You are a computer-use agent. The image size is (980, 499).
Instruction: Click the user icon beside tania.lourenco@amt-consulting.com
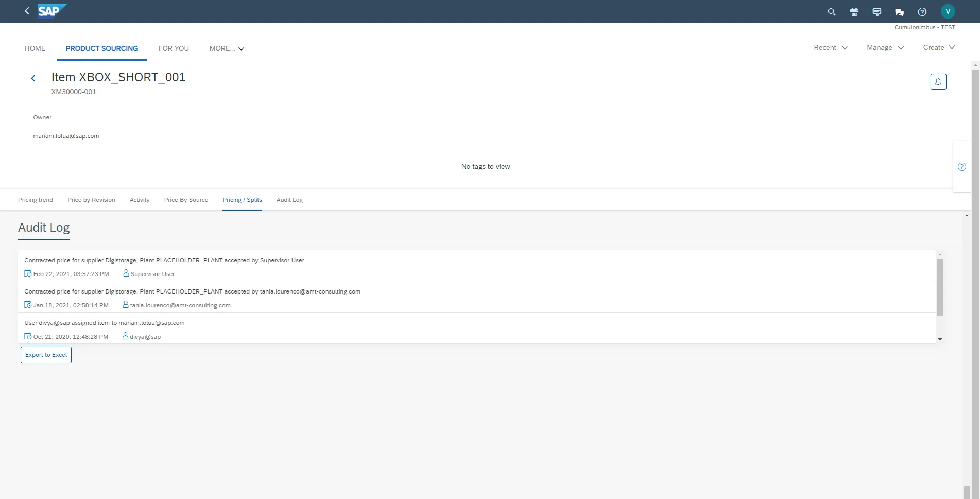click(x=126, y=305)
